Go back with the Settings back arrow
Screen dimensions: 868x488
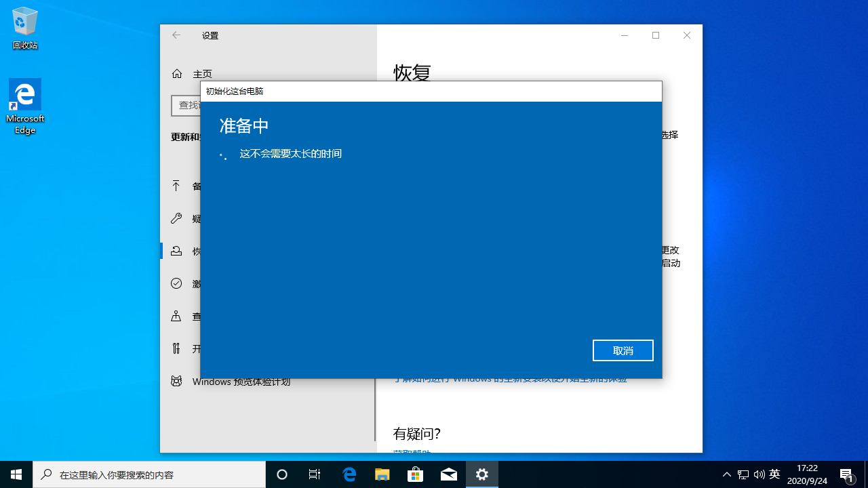(176, 35)
